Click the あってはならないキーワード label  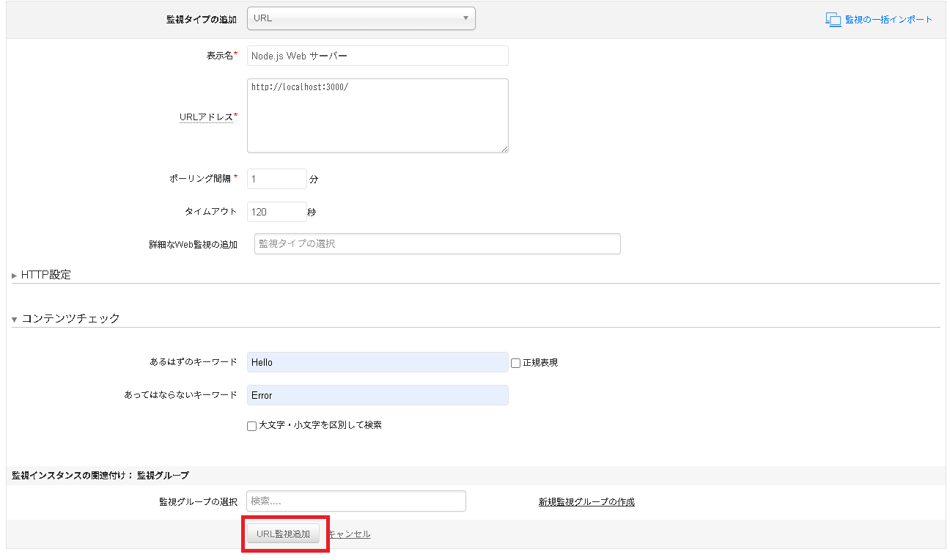point(181,394)
